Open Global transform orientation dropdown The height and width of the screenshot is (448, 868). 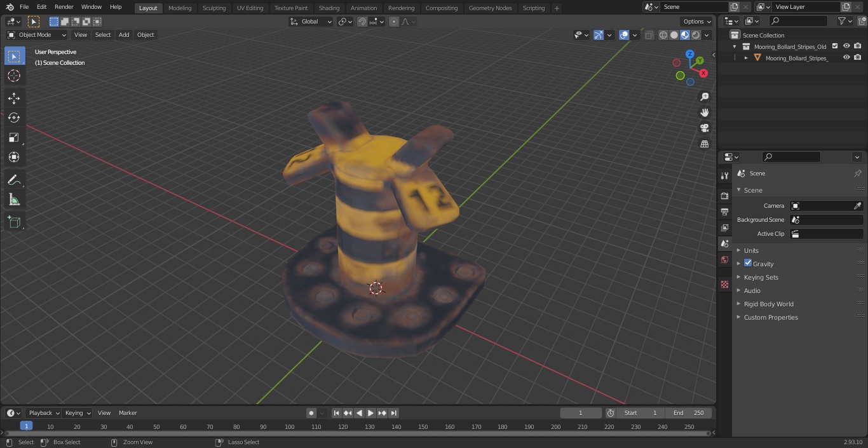[311, 22]
